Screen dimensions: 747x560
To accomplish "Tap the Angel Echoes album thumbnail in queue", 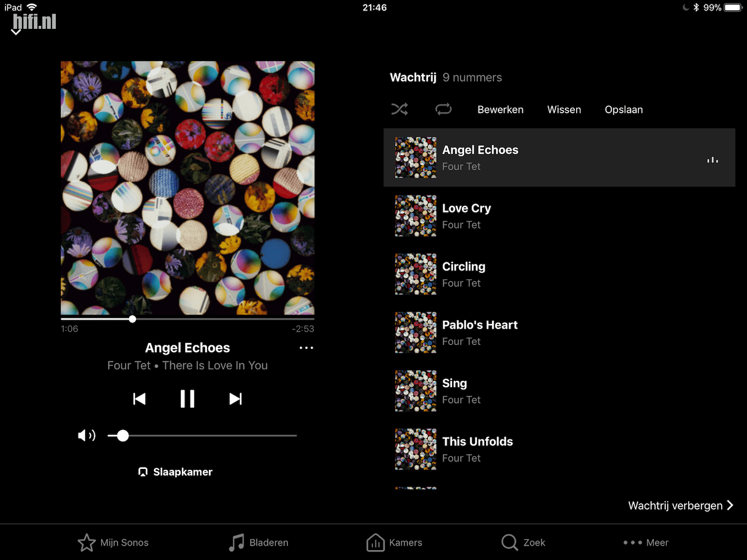I will pos(416,158).
